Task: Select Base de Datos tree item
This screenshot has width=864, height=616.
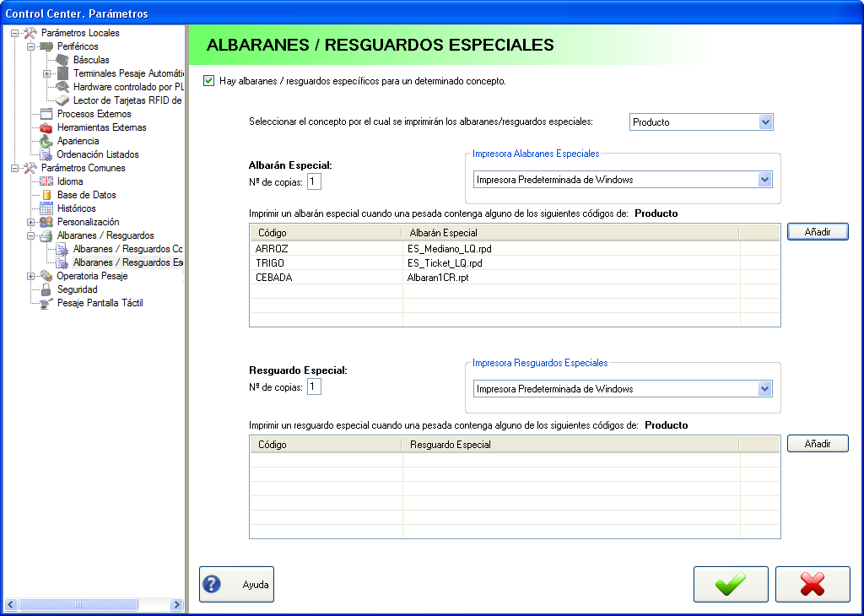Action: click(87, 195)
